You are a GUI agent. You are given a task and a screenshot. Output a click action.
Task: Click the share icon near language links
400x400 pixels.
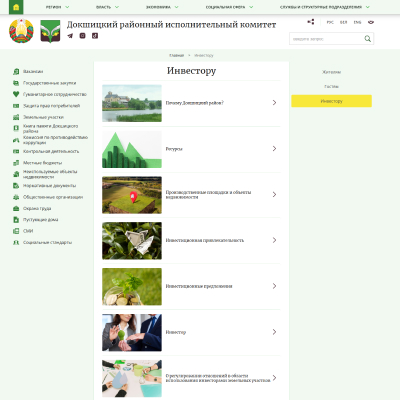311,22
